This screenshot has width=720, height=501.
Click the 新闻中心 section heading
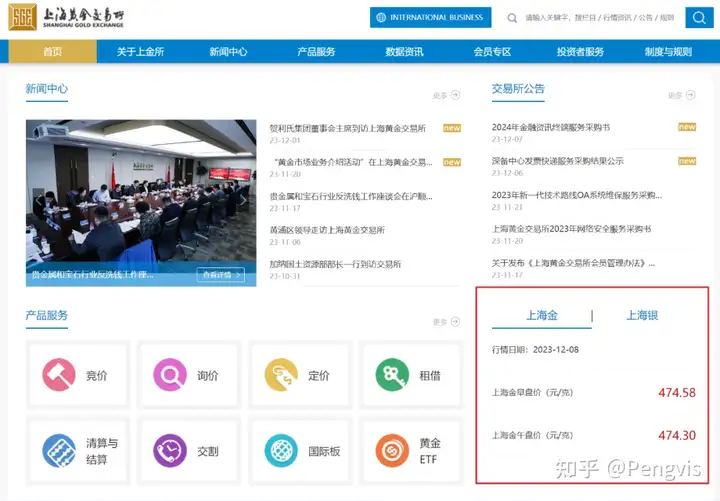pos(47,88)
